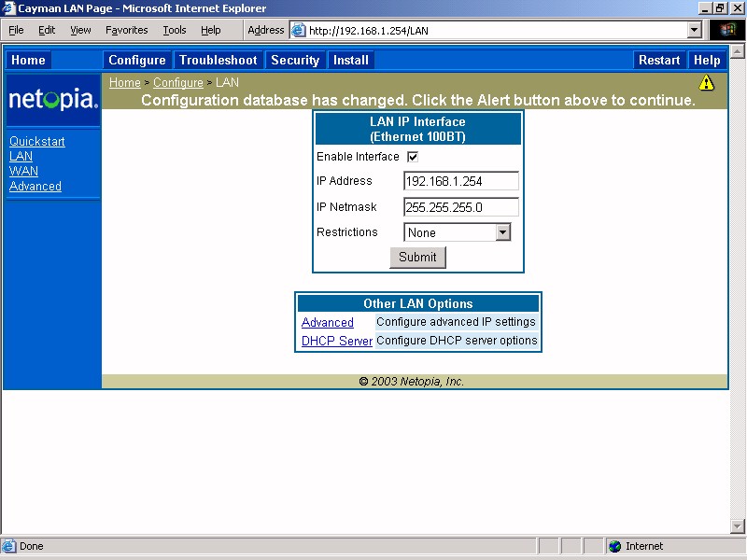
Task: Open the DHCP Server link
Action: pos(337,341)
